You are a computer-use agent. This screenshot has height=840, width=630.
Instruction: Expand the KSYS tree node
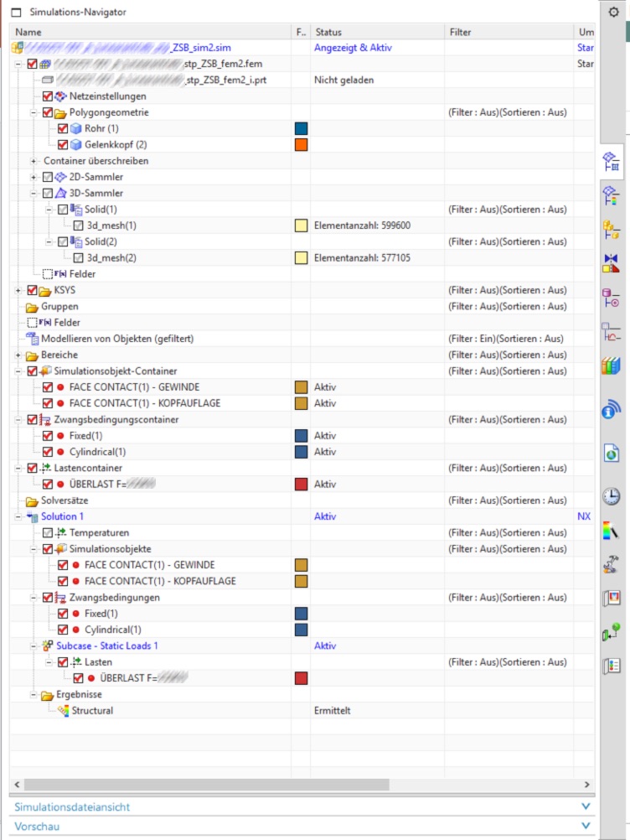(18, 290)
